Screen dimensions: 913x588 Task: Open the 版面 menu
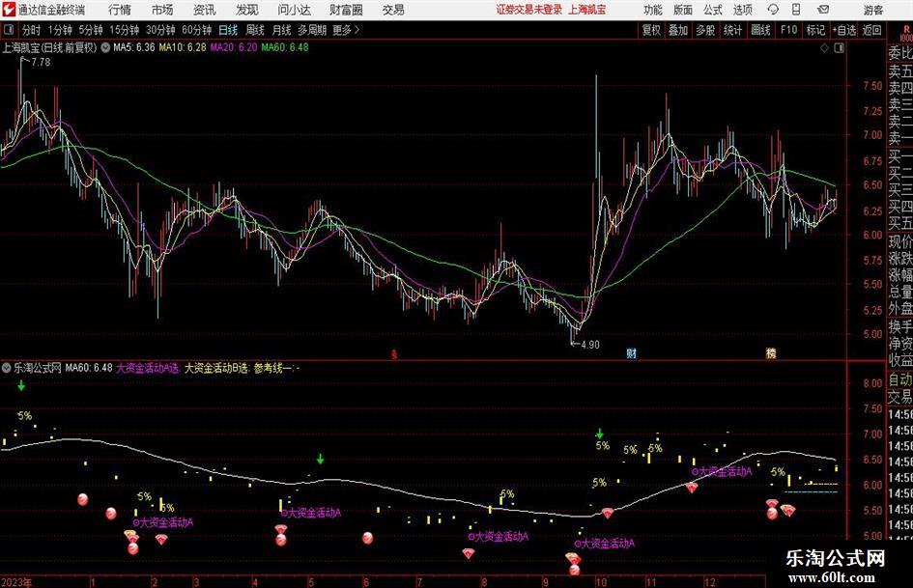click(683, 10)
